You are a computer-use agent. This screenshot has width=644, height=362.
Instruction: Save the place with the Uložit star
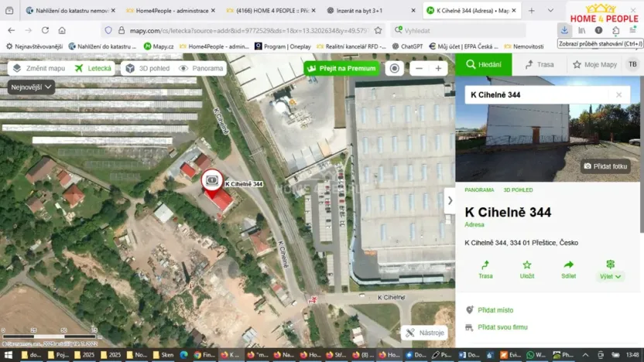(527, 268)
